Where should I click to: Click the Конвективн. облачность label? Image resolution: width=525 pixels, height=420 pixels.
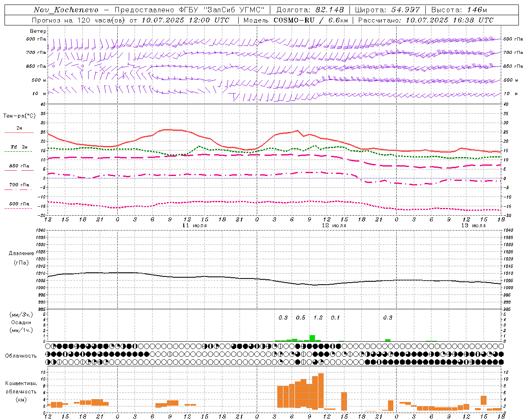tap(21, 387)
